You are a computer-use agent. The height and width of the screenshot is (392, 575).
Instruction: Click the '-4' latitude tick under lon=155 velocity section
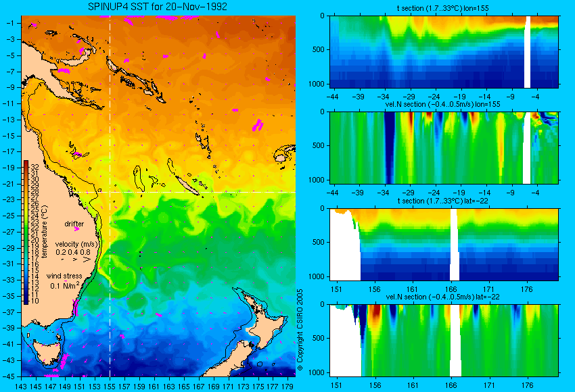(x=536, y=193)
